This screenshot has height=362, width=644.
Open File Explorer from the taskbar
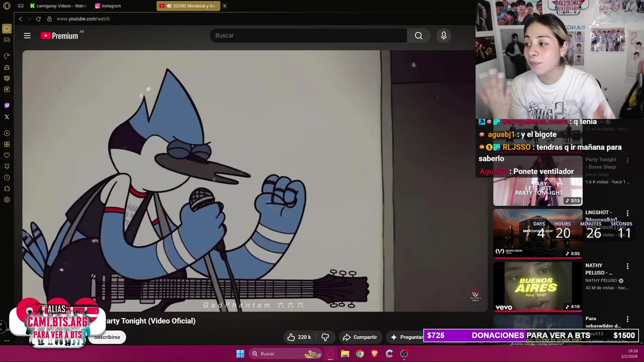(345, 354)
